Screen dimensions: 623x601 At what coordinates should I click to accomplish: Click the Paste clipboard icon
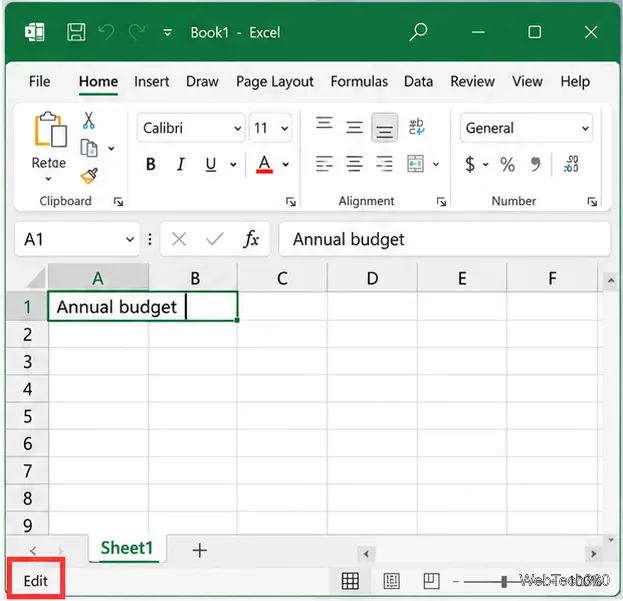point(50,129)
